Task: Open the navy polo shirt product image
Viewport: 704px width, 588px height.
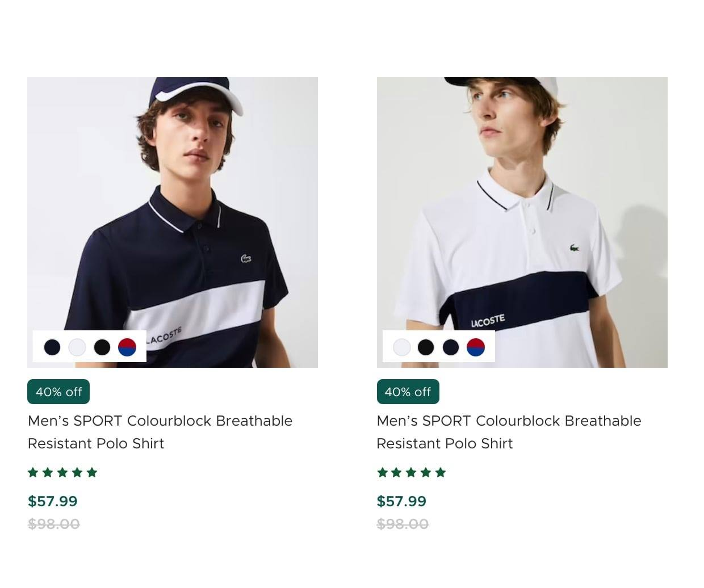Action: tap(173, 204)
